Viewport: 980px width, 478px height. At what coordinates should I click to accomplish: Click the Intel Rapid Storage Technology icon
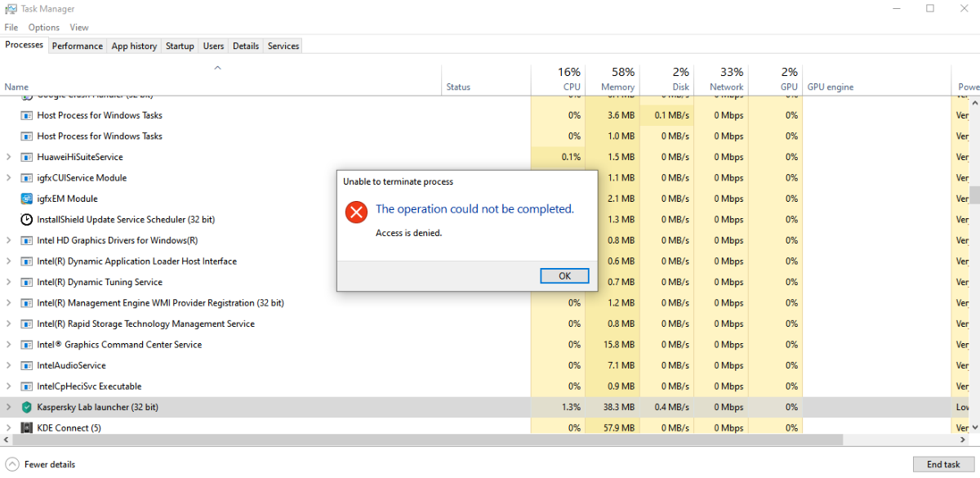pyautogui.click(x=27, y=324)
